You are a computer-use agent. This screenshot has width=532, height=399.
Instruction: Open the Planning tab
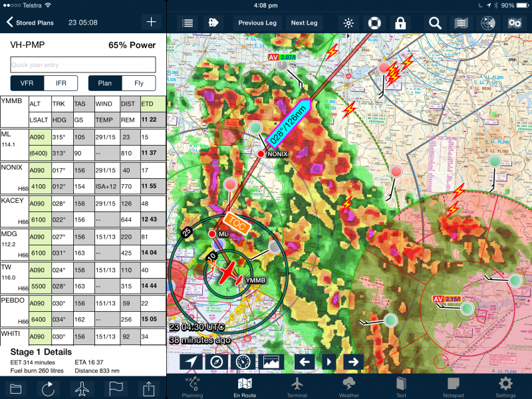coord(192,387)
